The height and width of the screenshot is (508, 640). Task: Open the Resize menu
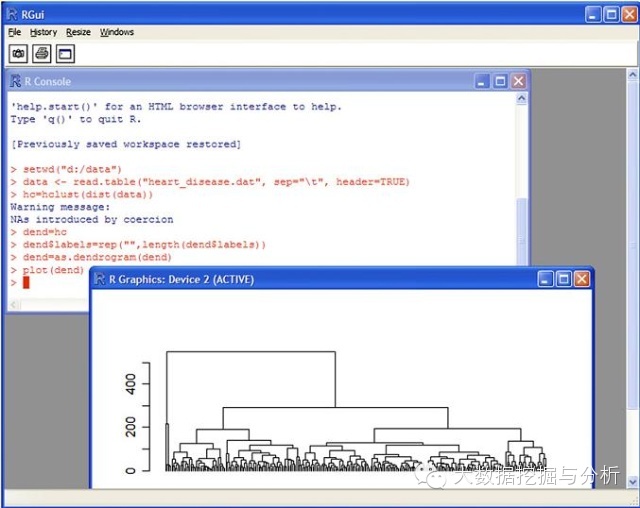click(78, 32)
